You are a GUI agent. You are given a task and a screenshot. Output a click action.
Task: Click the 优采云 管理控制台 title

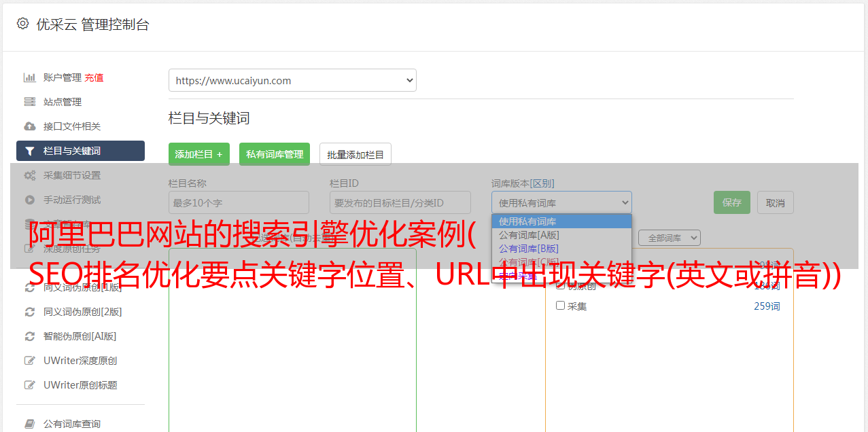(92, 24)
